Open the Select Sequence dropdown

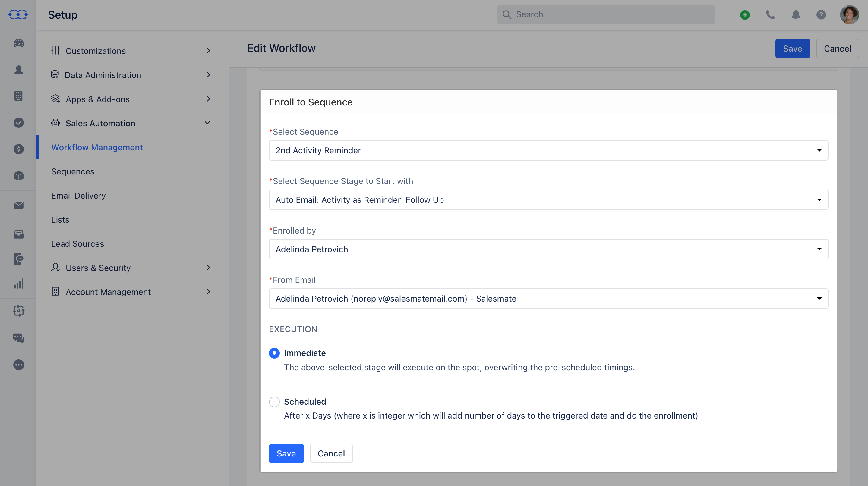click(x=548, y=150)
